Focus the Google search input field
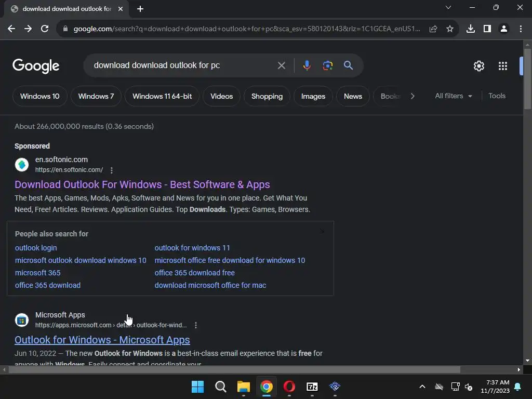The image size is (532, 399). click(x=183, y=65)
